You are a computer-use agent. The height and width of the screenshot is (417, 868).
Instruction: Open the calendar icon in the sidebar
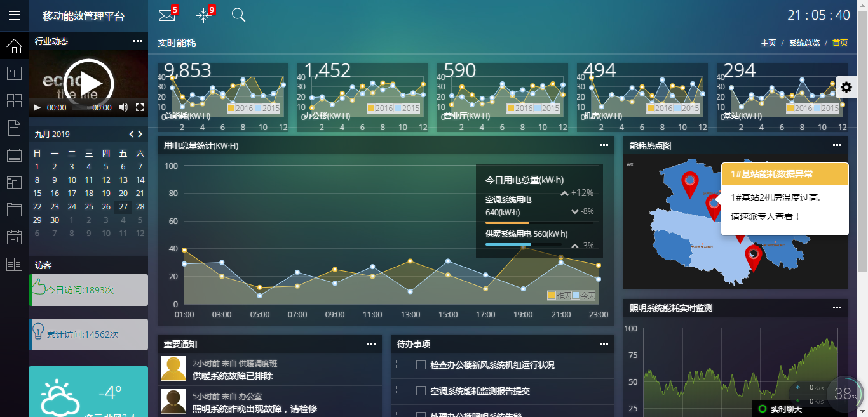[x=14, y=237]
